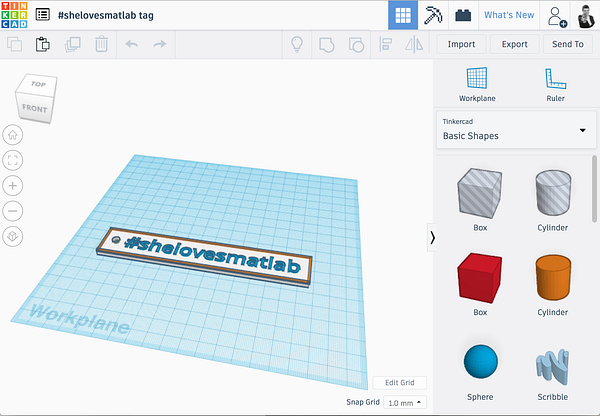Switch to 3D design grid view
Screen dimensions: 600x416
coord(403,15)
